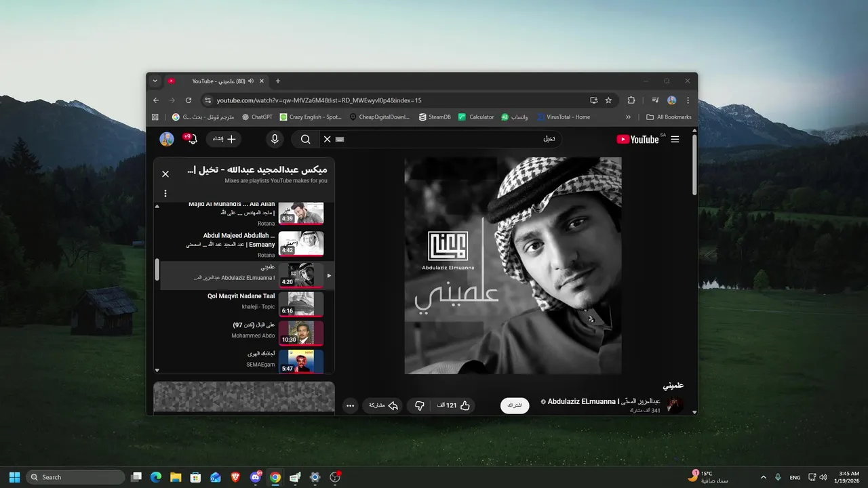Click the playlist scroll up arrow

[157, 206]
